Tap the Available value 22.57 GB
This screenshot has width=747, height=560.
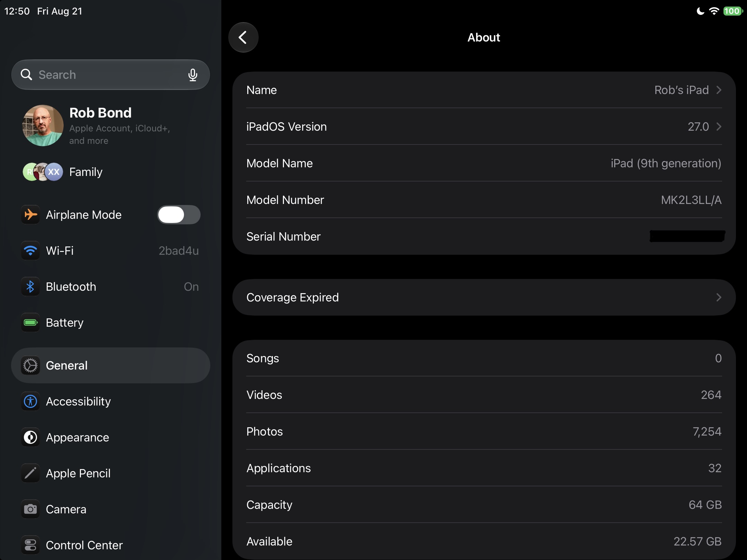(x=698, y=541)
